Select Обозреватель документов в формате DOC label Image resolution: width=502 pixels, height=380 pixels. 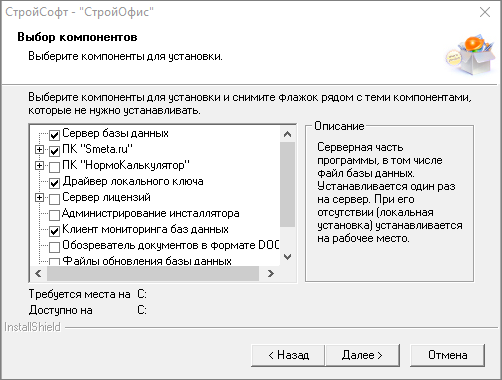tap(171, 245)
